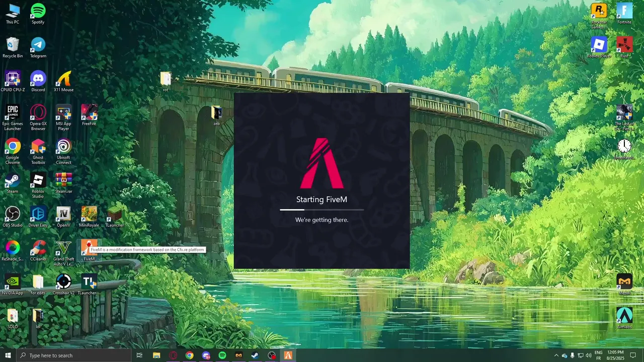Image resolution: width=644 pixels, height=362 pixels.
Task: Select the Discord desktop shortcut
Action: click(x=38, y=81)
